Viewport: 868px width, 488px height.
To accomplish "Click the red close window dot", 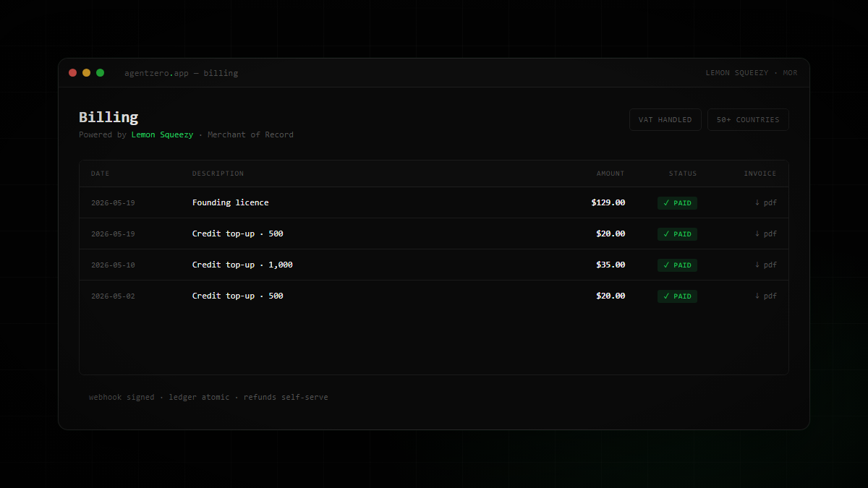I will pyautogui.click(x=72, y=72).
